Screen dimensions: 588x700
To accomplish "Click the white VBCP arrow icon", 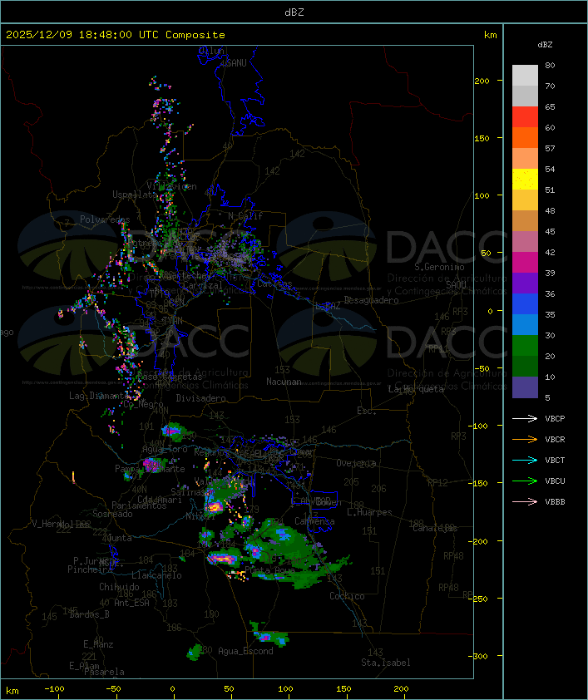I will 525,418.
